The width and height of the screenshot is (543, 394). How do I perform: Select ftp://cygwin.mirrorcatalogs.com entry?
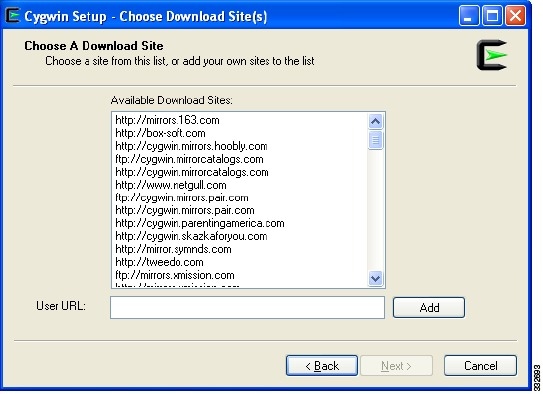(189, 159)
